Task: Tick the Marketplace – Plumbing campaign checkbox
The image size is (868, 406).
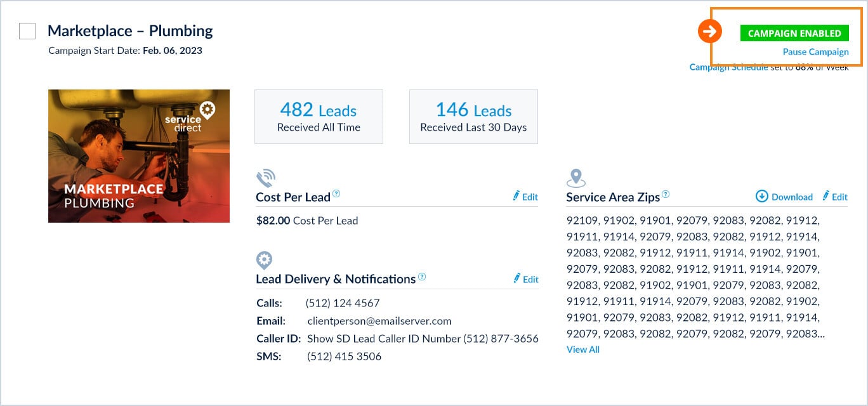Action: (27, 31)
